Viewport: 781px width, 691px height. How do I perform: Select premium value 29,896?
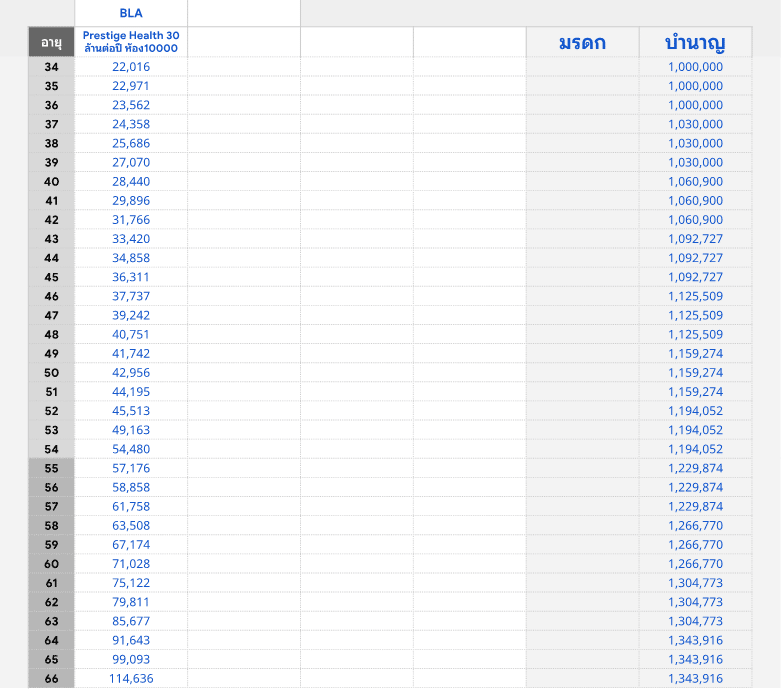tap(131, 200)
